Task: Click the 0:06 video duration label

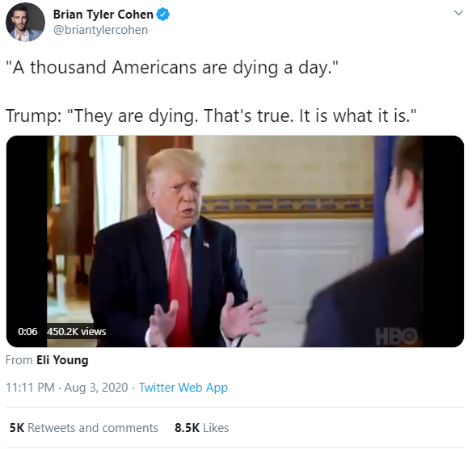Action: tap(27, 332)
